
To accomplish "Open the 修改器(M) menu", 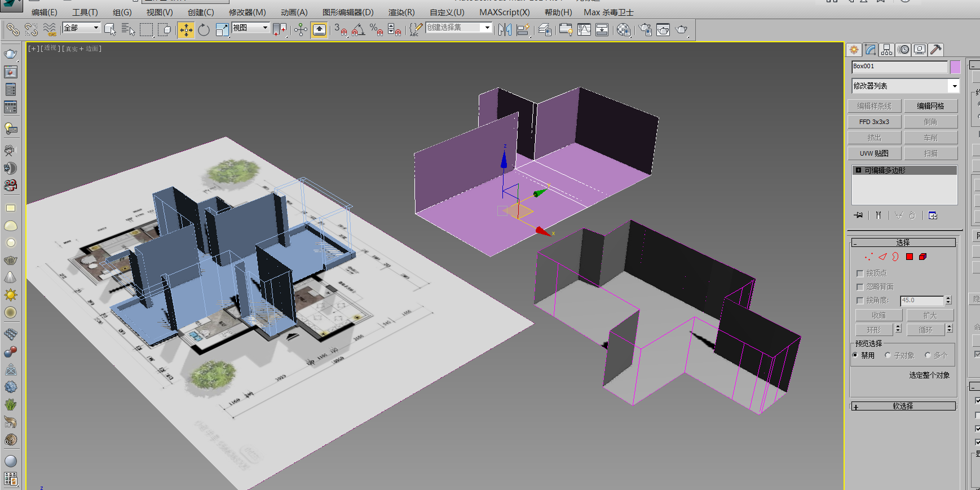I will pos(247,12).
